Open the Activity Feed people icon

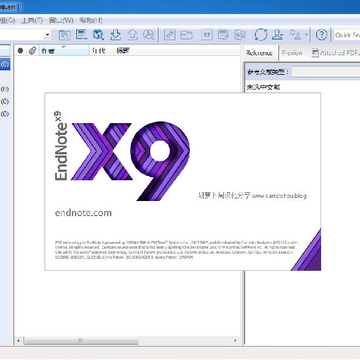[295, 35]
